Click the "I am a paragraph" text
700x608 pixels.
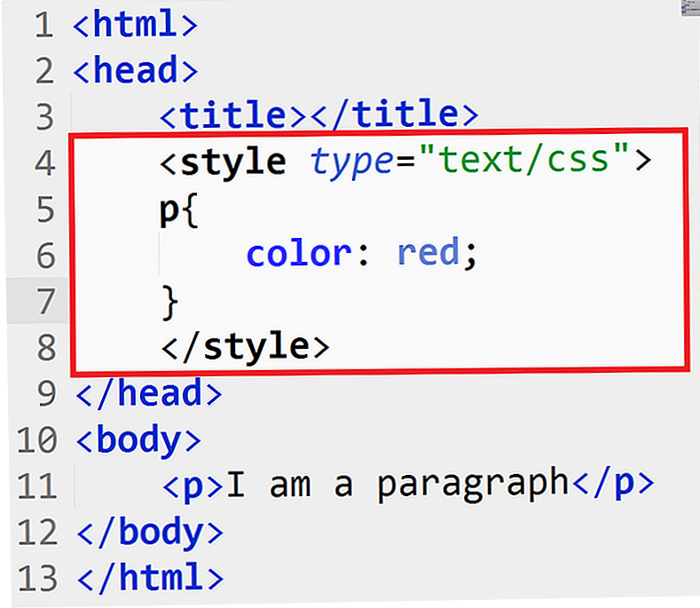[397, 486]
